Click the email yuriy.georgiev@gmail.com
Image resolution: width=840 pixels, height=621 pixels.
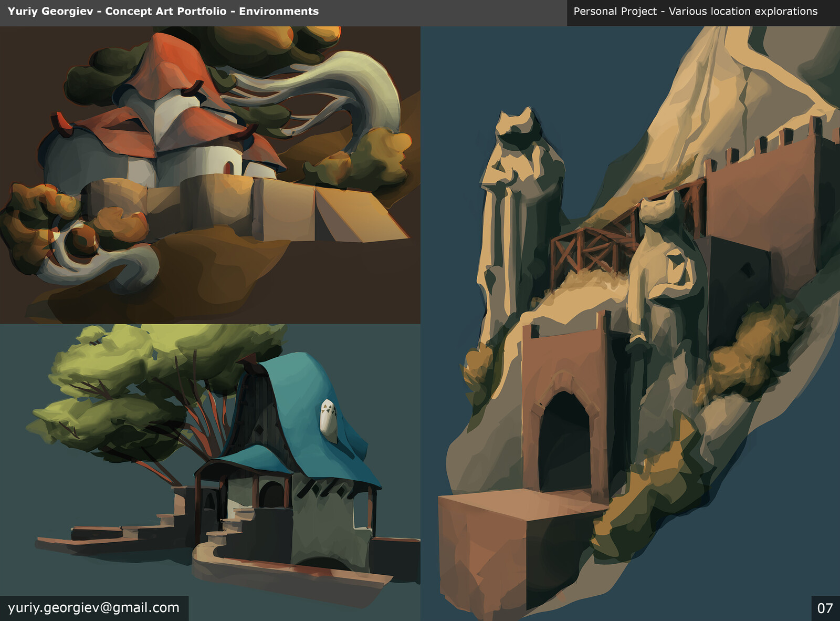(x=93, y=608)
